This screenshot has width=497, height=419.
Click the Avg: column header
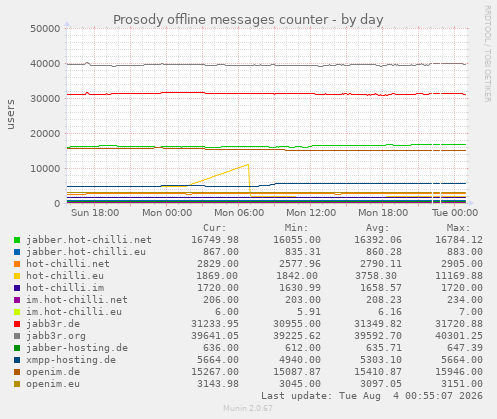click(x=377, y=228)
